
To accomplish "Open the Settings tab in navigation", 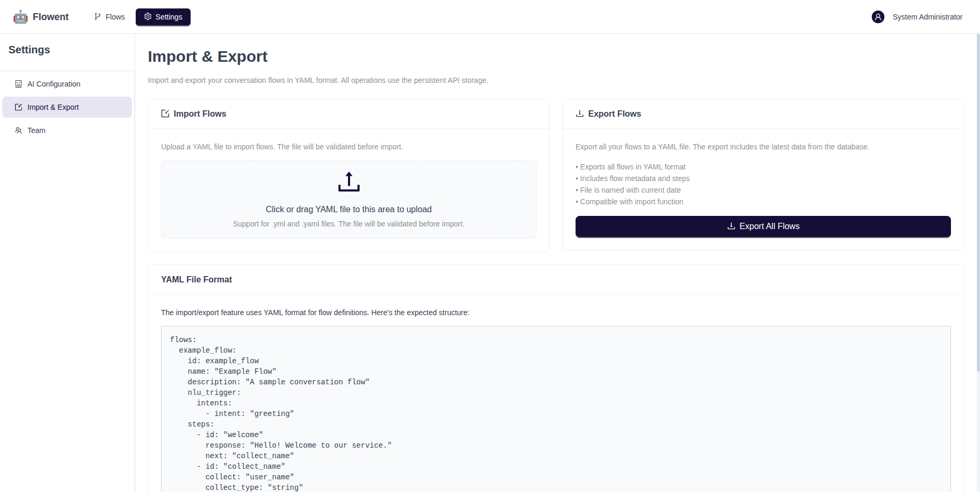I will click(163, 17).
